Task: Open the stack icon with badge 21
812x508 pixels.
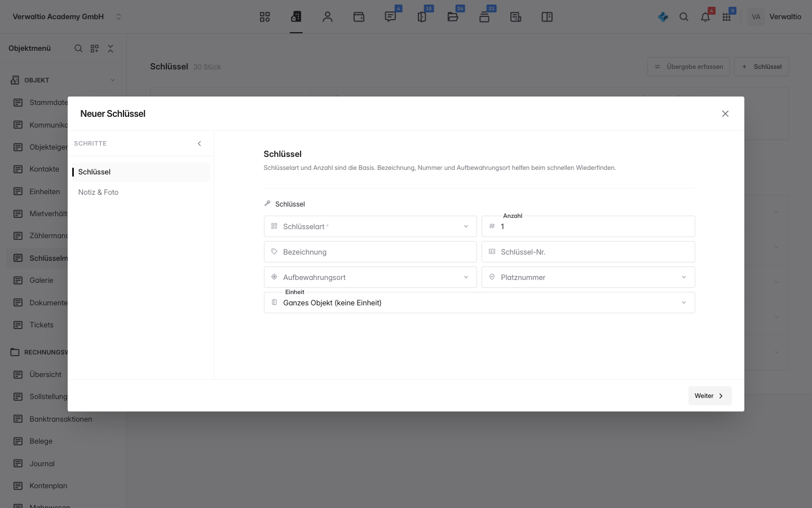Action: pyautogui.click(x=484, y=17)
